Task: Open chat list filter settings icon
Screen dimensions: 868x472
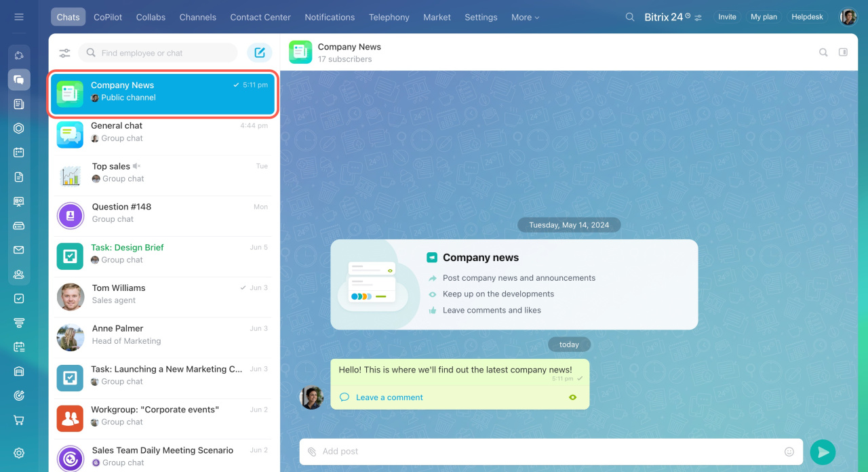Action: pos(64,53)
